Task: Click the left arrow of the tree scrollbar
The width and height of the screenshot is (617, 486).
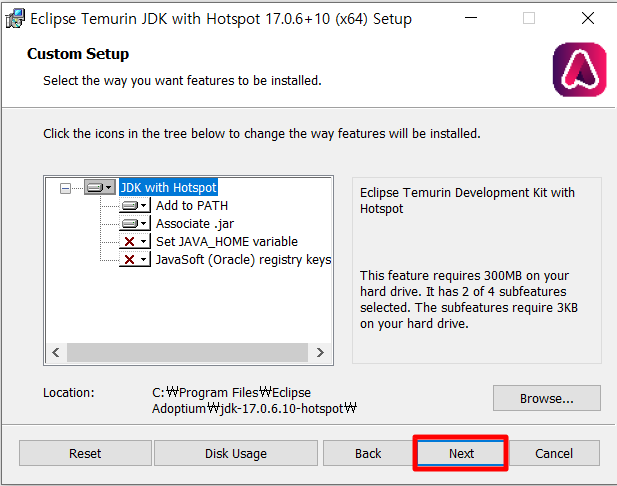Action: 56,352
